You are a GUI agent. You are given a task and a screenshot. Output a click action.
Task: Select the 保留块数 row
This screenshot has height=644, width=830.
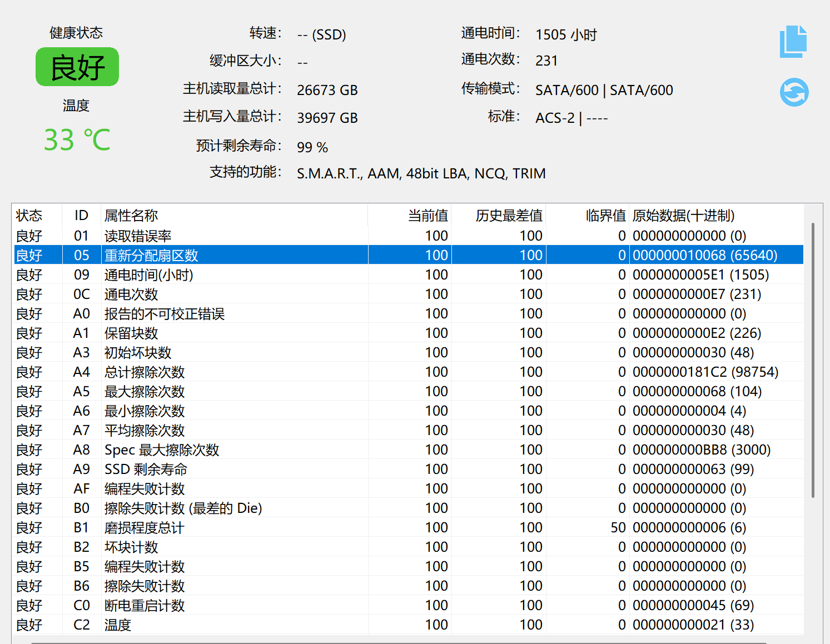407,333
